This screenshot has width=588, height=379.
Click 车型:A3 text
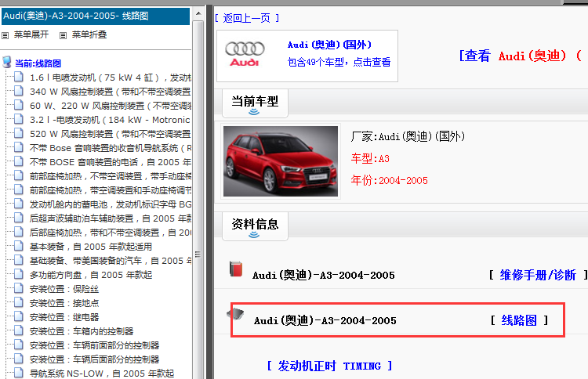click(x=370, y=158)
